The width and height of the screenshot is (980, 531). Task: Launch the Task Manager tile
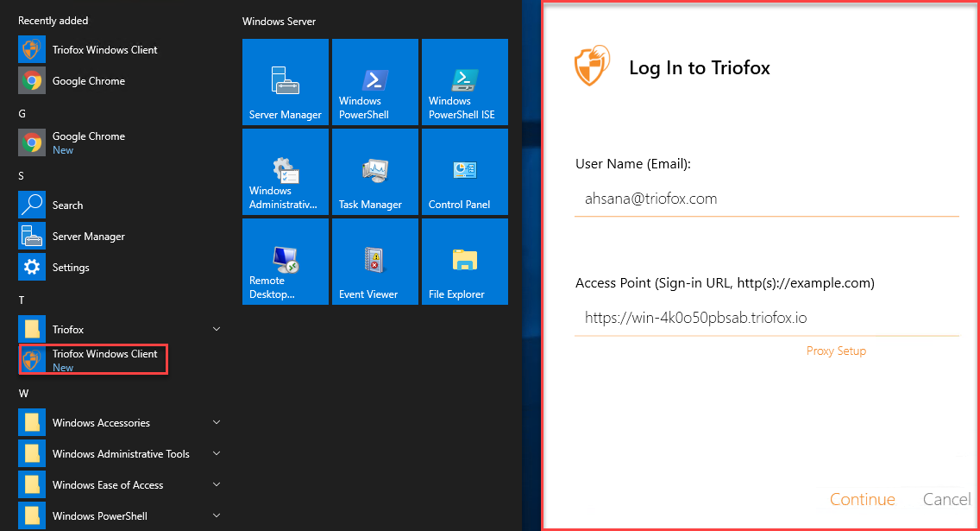[375, 172]
